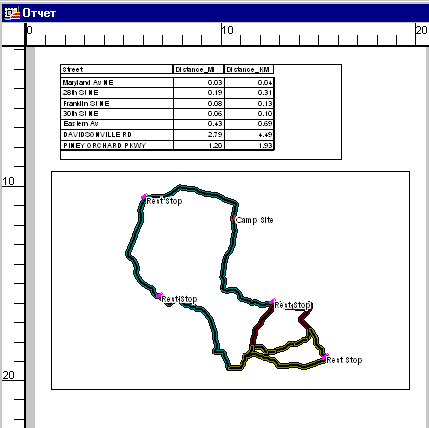Click the olive route segment at map bottom

tap(287, 364)
